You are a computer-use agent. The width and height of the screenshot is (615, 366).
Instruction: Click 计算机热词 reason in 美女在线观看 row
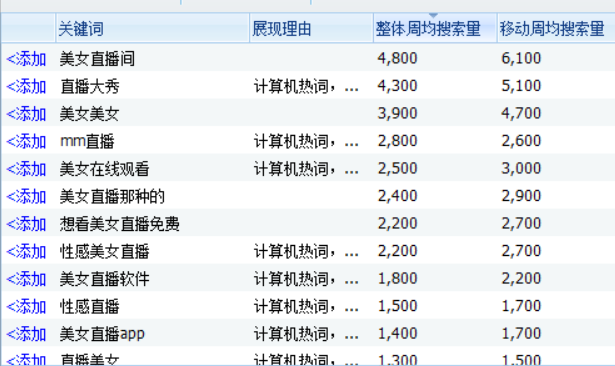click(306, 169)
